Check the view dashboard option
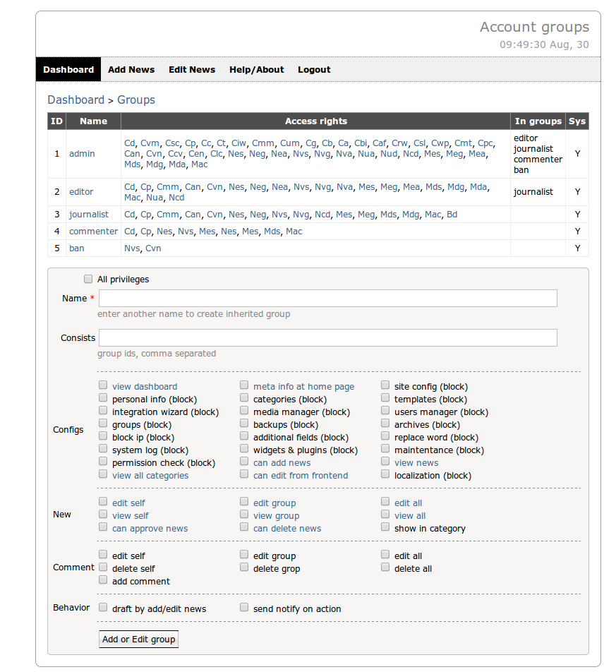 click(x=103, y=385)
